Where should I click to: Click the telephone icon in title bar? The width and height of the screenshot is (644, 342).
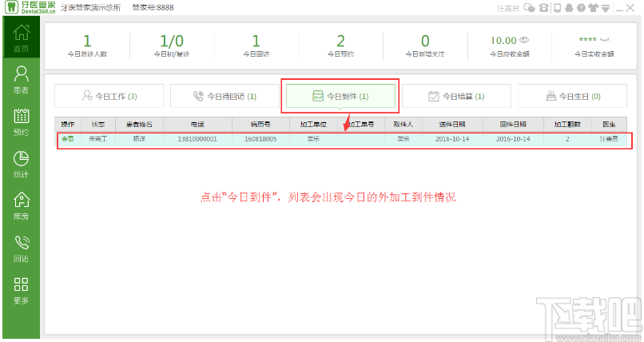point(544,8)
